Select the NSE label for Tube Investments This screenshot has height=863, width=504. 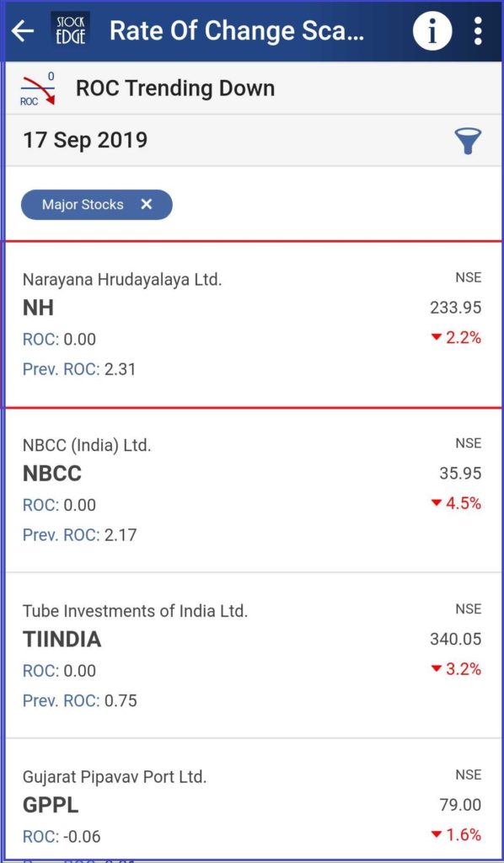pyautogui.click(x=468, y=609)
